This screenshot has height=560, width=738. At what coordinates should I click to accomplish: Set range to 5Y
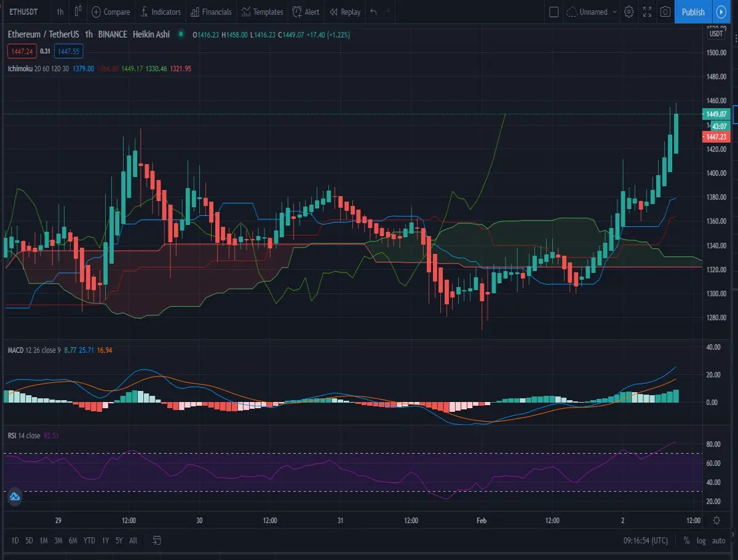(x=119, y=540)
